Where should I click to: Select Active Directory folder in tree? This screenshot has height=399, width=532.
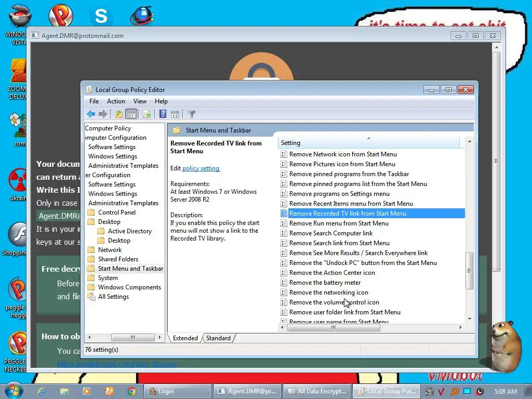click(129, 231)
